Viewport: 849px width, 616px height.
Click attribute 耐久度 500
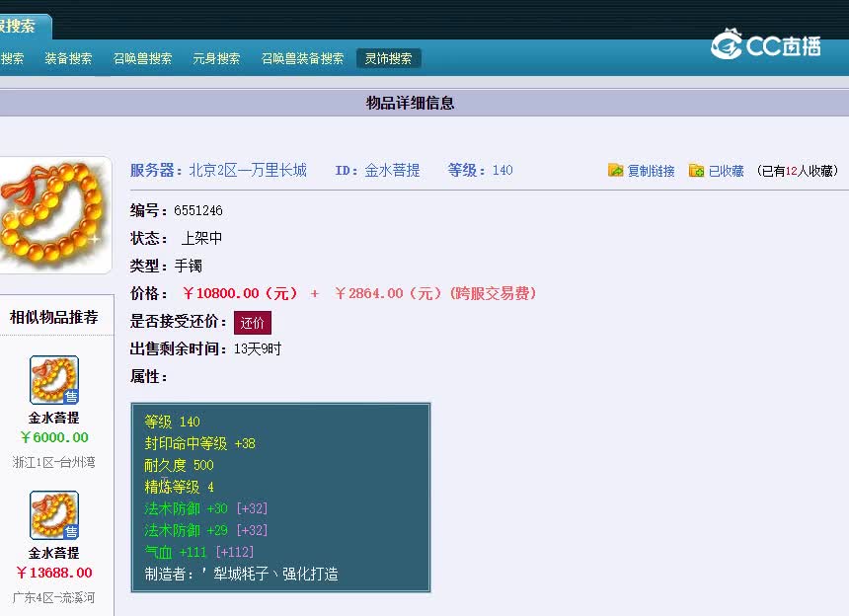click(x=179, y=466)
